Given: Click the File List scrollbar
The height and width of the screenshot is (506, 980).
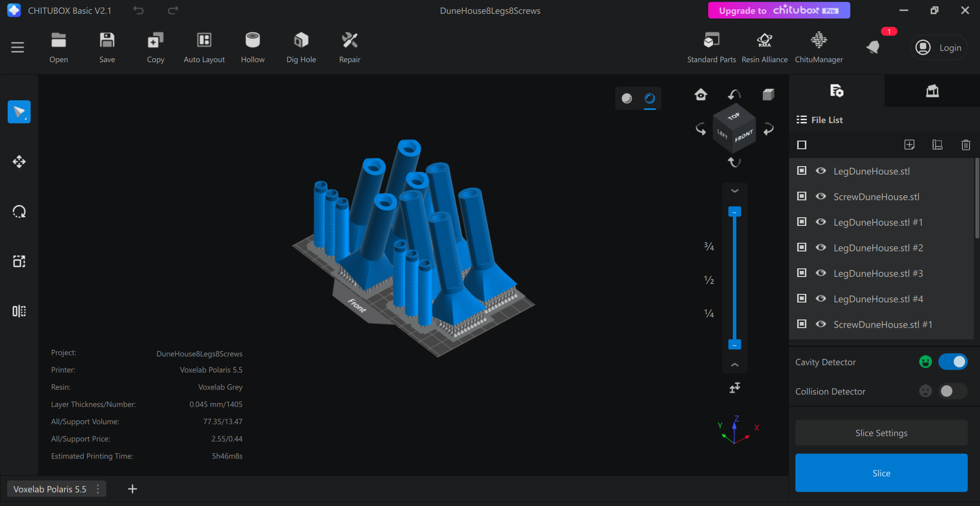Looking at the screenshot, I should click(977, 199).
